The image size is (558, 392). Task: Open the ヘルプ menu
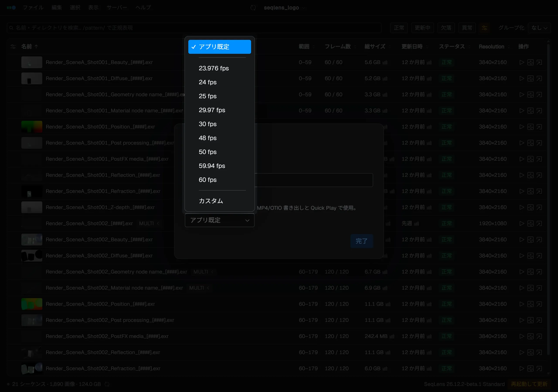click(143, 8)
